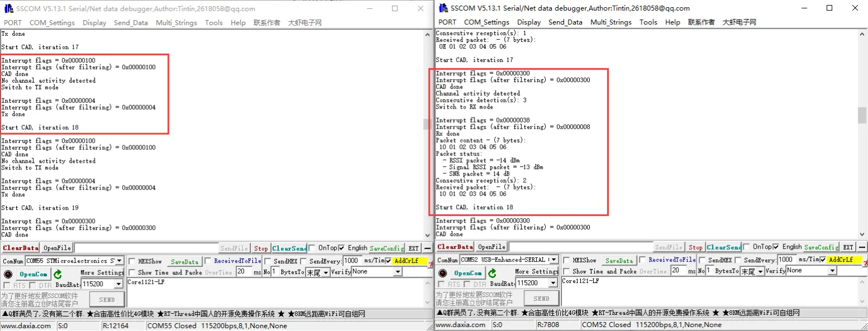Click the dash collapse button beside EXT in left window
The image size is (868, 331).
coord(427,248)
